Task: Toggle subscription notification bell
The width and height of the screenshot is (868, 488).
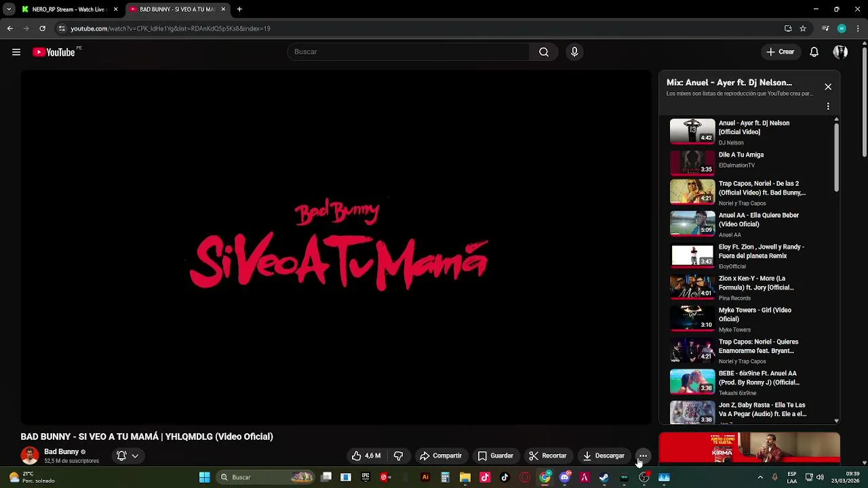Action: point(121,456)
